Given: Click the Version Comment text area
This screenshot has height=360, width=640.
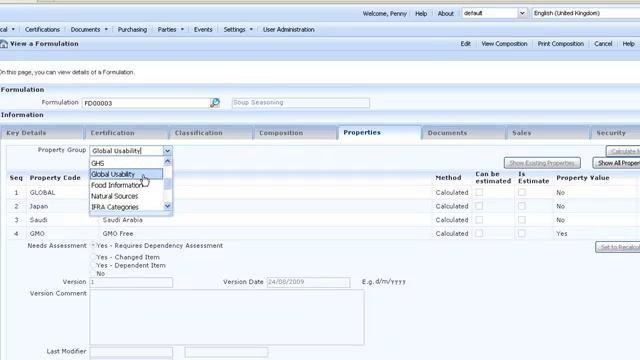Looking at the screenshot, I should [x=227, y=317].
